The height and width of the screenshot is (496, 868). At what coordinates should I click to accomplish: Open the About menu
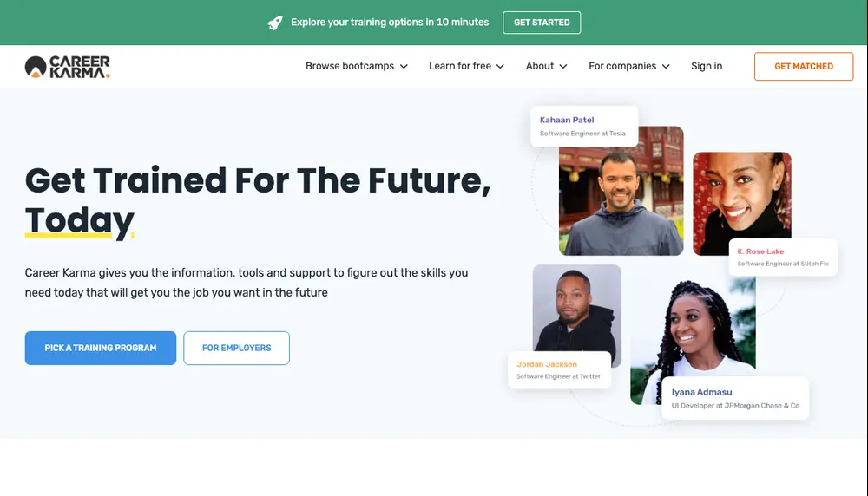540,66
